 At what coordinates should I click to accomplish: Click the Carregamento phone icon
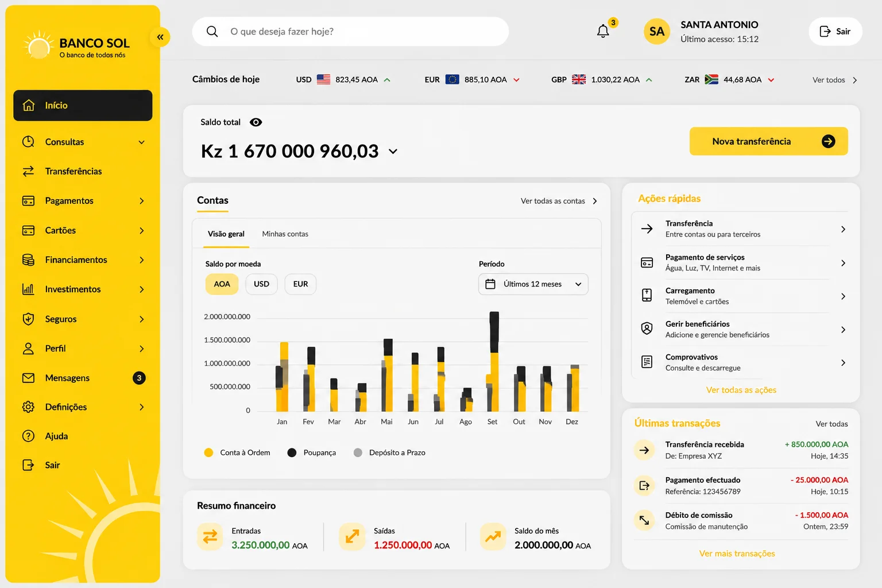[x=647, y=295]
